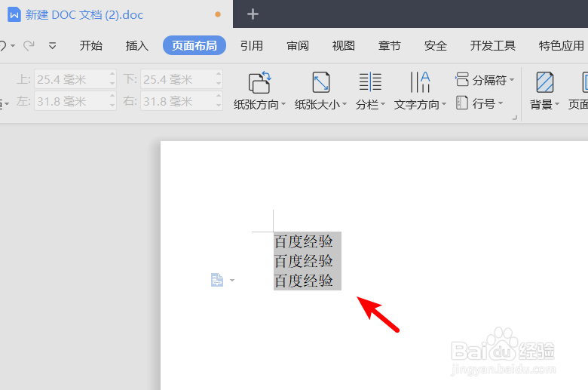Viewport: 588px width, 390px height.
Task: Expand the 分栏 dropdown label
Action: 370,104
